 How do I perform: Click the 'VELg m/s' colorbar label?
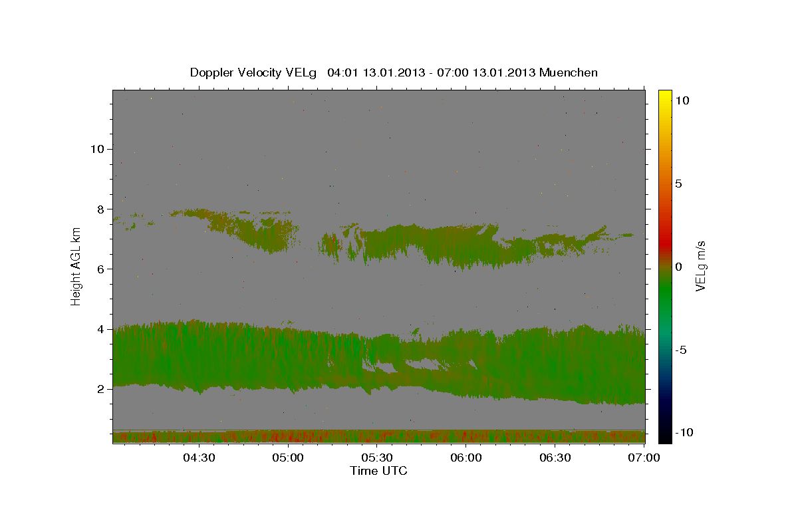pos(700,266)
